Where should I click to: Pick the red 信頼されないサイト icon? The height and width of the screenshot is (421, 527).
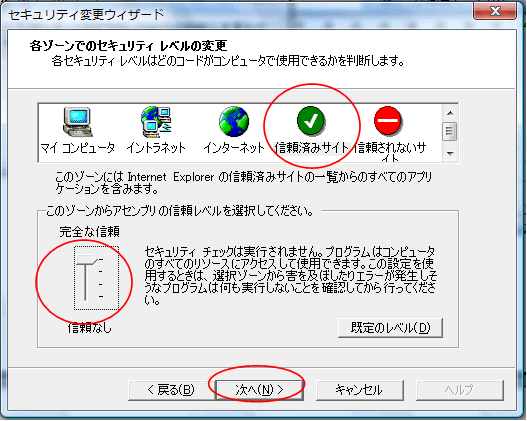(x=388, y=120)
